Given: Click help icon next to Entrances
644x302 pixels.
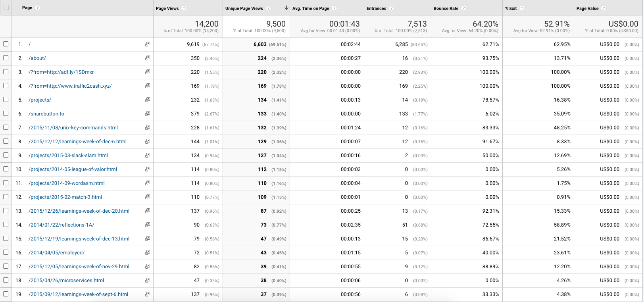Looking at the screenshot, I should click(x=392, y=8).
